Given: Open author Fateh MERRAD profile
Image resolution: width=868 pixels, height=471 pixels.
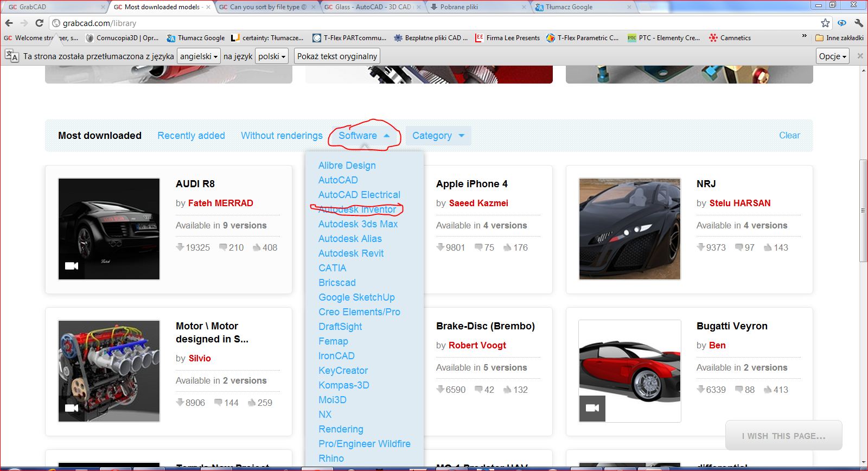Looking at the screenshot, I should click(221, 203).
